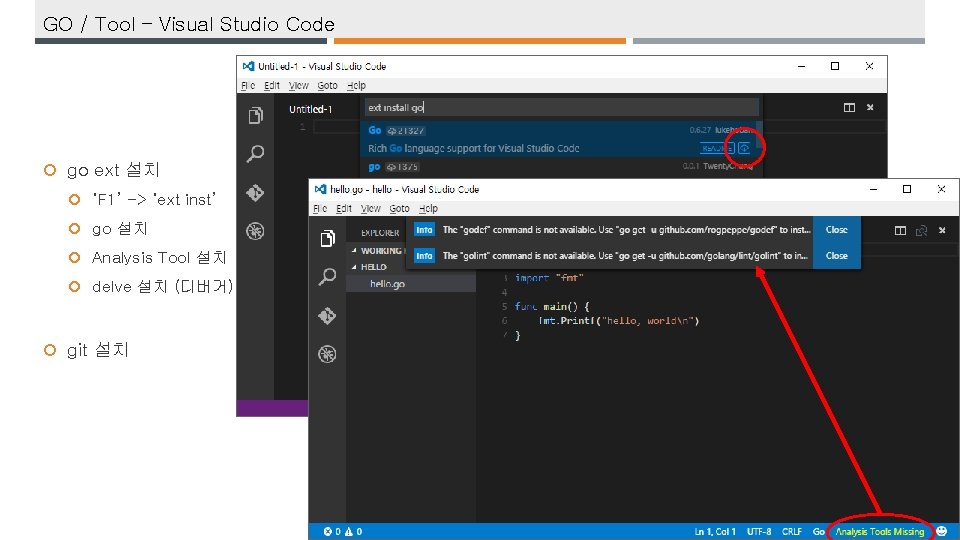Screen dimensions: 960x540
Task: Open Search icon in hello.go window sidebar
Action: point(327,277)
